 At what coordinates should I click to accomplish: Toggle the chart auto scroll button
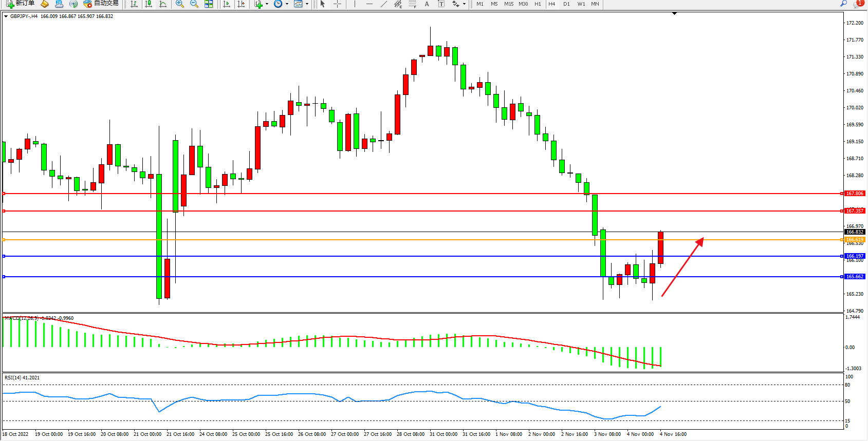227,4
